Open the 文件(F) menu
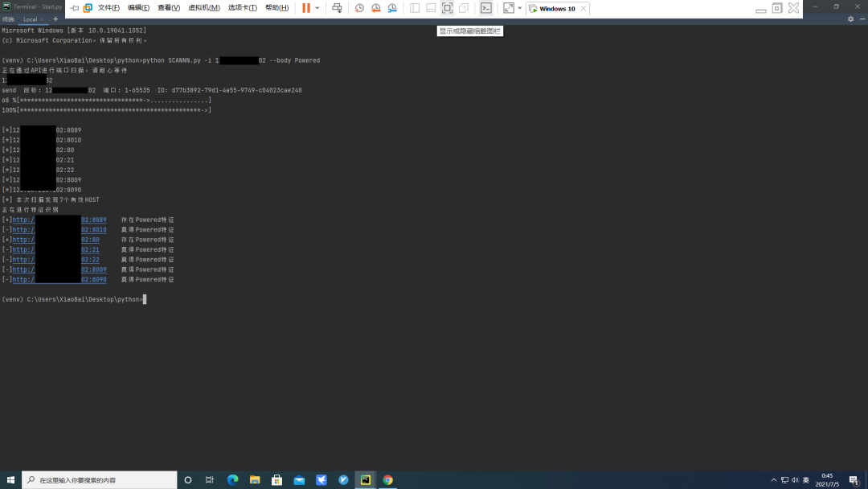 point(108,8)
